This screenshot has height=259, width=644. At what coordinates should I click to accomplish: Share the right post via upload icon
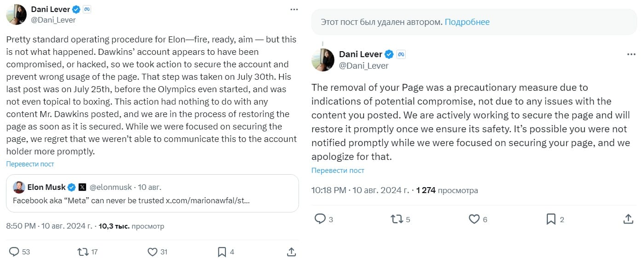tap(628, 219)
